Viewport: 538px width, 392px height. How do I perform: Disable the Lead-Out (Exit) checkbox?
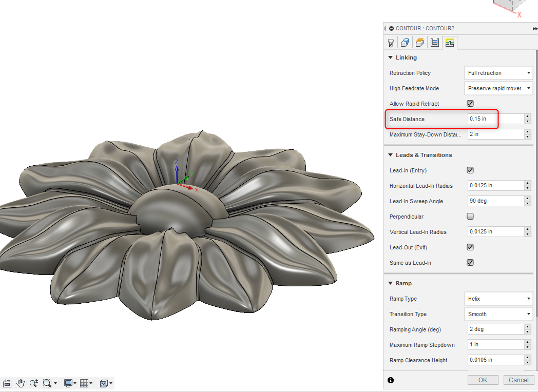470,247
